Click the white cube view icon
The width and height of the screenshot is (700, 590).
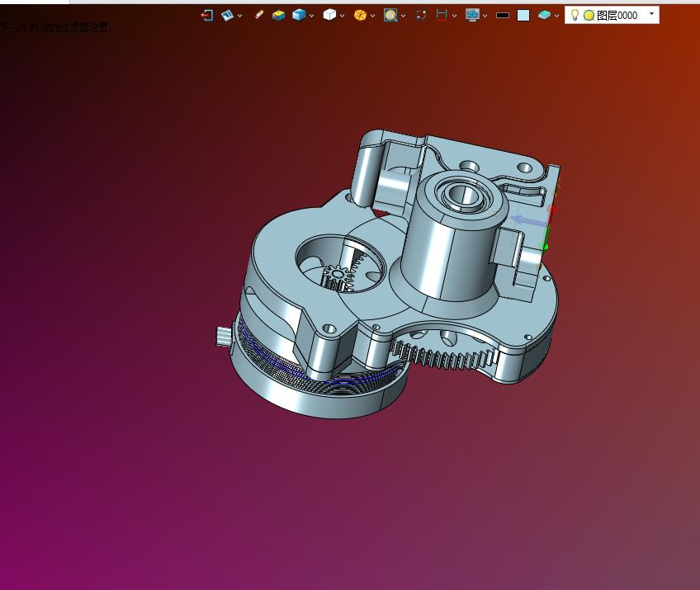329,15
